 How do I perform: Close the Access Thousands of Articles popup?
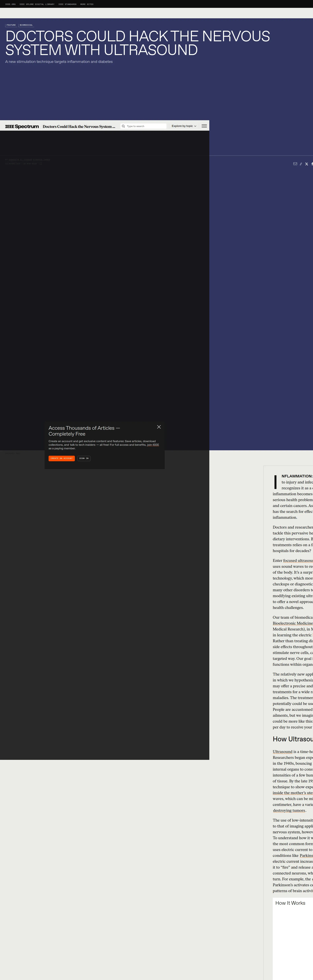(159, 427)
